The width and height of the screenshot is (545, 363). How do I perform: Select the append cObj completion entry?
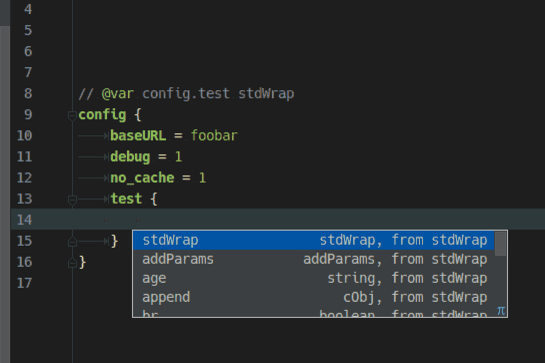(x=314, y=297)
